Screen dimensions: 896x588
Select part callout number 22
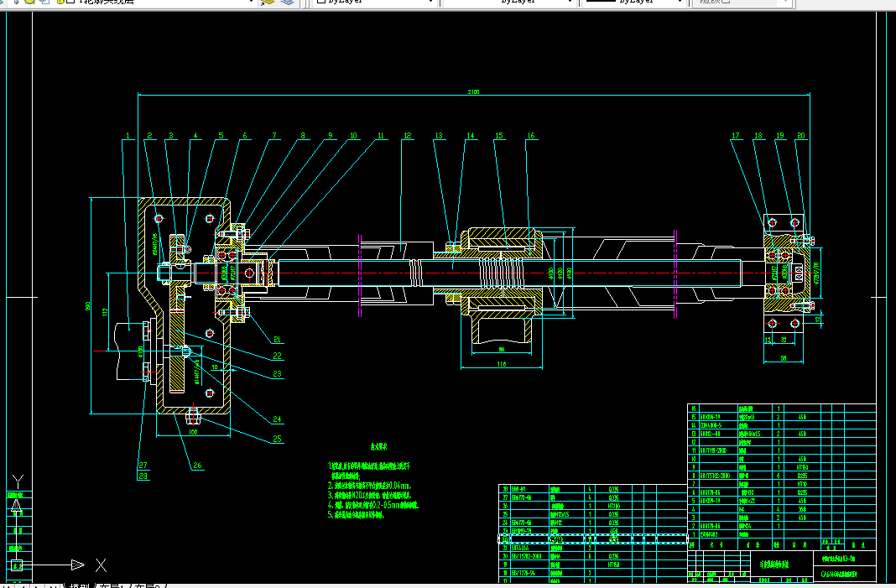coord(277,356)
